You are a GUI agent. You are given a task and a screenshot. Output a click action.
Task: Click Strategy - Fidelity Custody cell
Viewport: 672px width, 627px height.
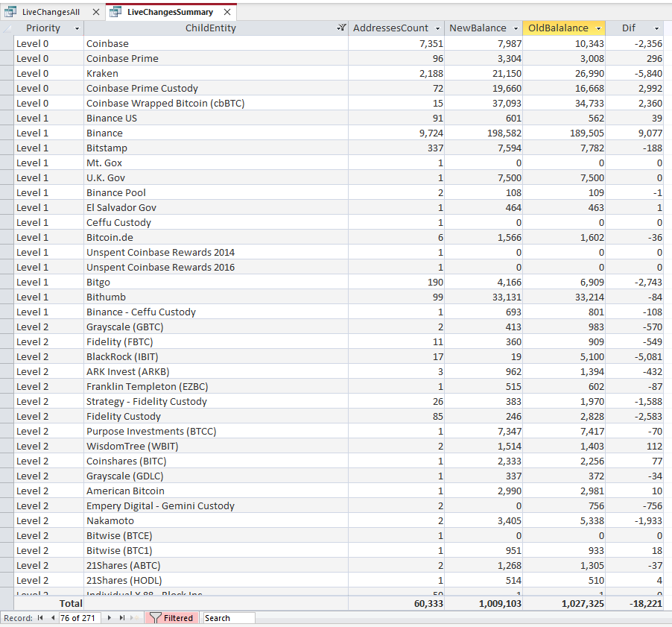pyautogui.click(x=216, y=401)
